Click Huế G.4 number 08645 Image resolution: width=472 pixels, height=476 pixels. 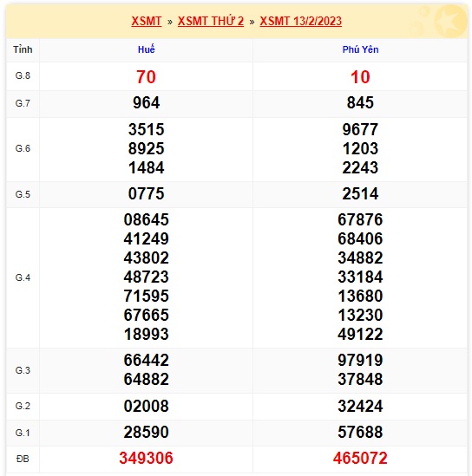[146, 219]
